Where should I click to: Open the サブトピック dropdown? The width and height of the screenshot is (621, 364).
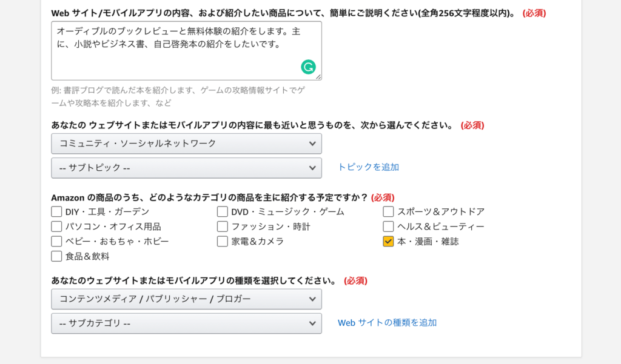(x=186, y=168)
